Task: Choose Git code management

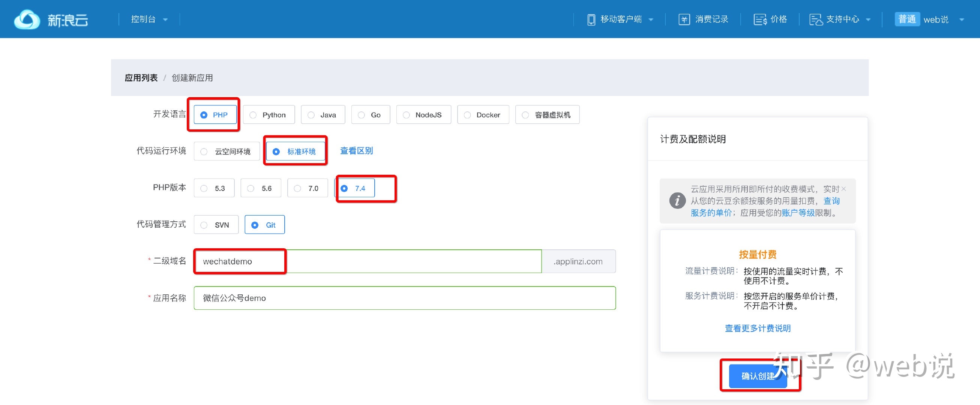Action: point(265,224)
